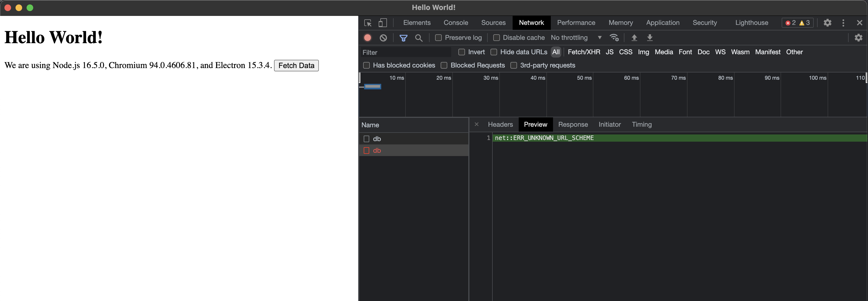Open the Response tab for the request
Screen dimensions: 868x301
coord(573,124)
